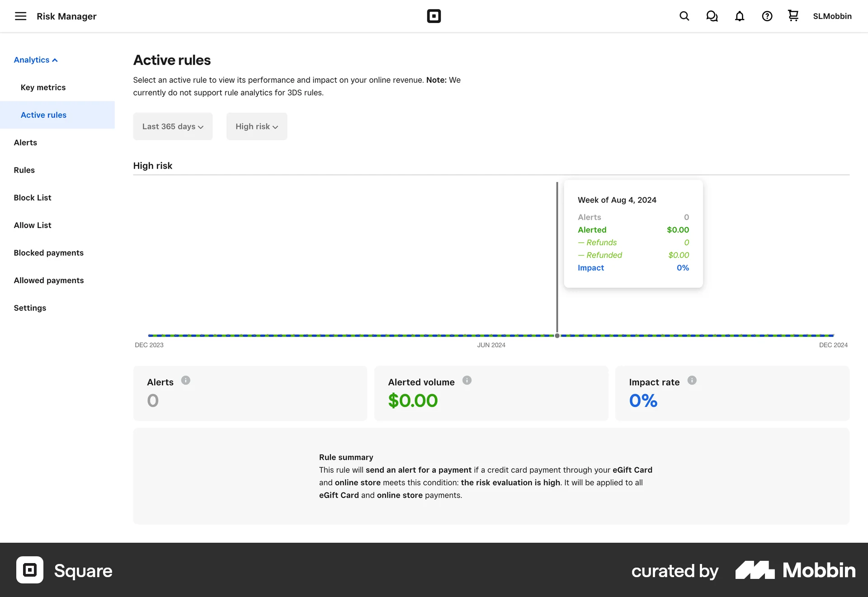Click the SLMobbin account name
This screenshot has width=868, height=597.
pyautogui.click(x=832, y=16)
